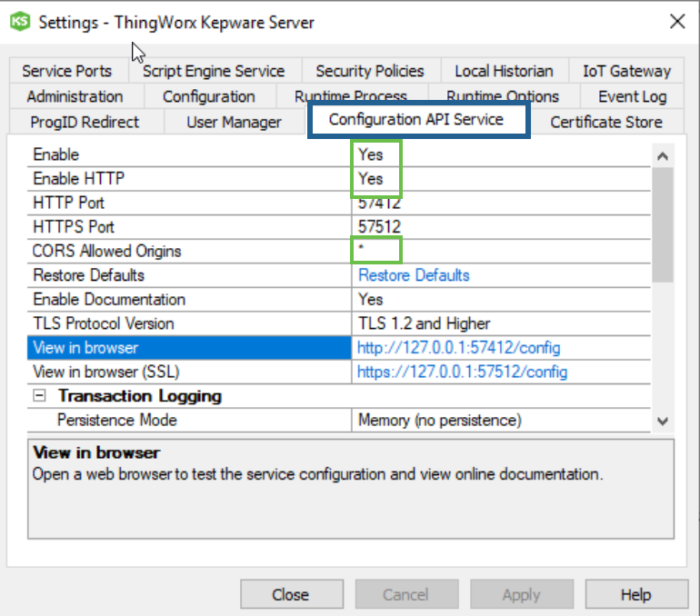
Task: Click the greyed-out Apply button
Action: [x=522, y=594]
